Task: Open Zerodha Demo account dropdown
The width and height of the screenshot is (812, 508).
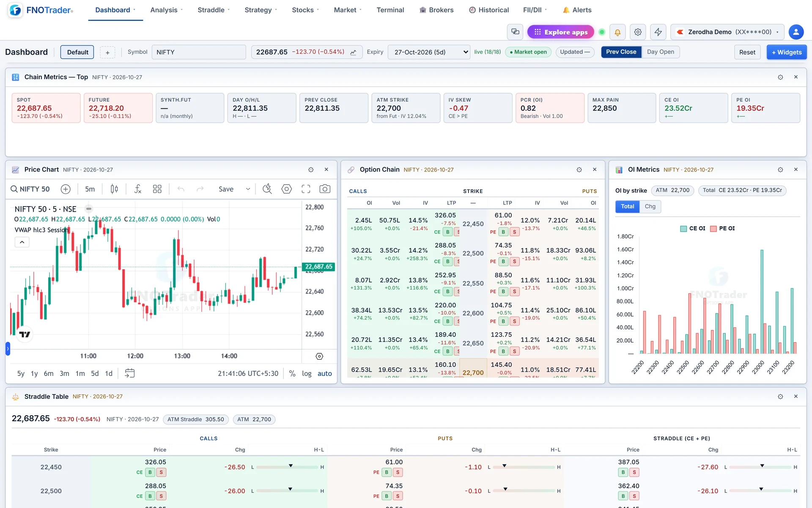Action: pyautogui.click(x=727, y=32)
